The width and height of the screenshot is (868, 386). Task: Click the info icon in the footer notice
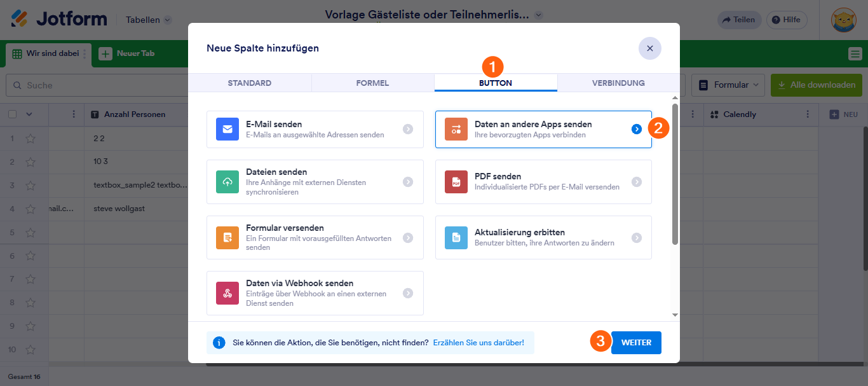coord(219,343)
